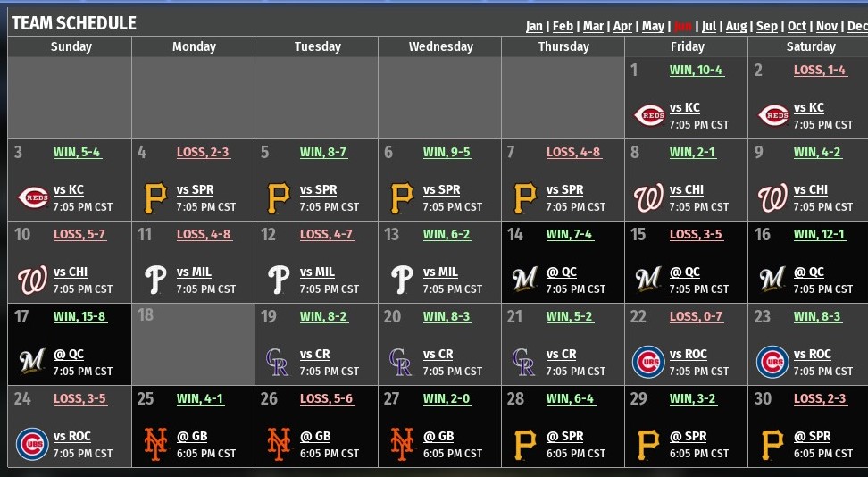Click the Pirates logo on June 28
868x477 pixels.
(524, 444)
